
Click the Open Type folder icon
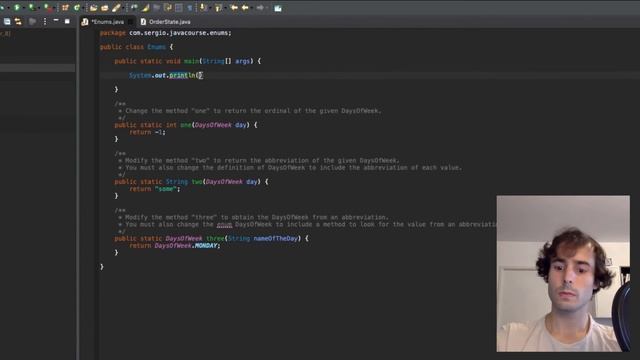pos(93,8)
